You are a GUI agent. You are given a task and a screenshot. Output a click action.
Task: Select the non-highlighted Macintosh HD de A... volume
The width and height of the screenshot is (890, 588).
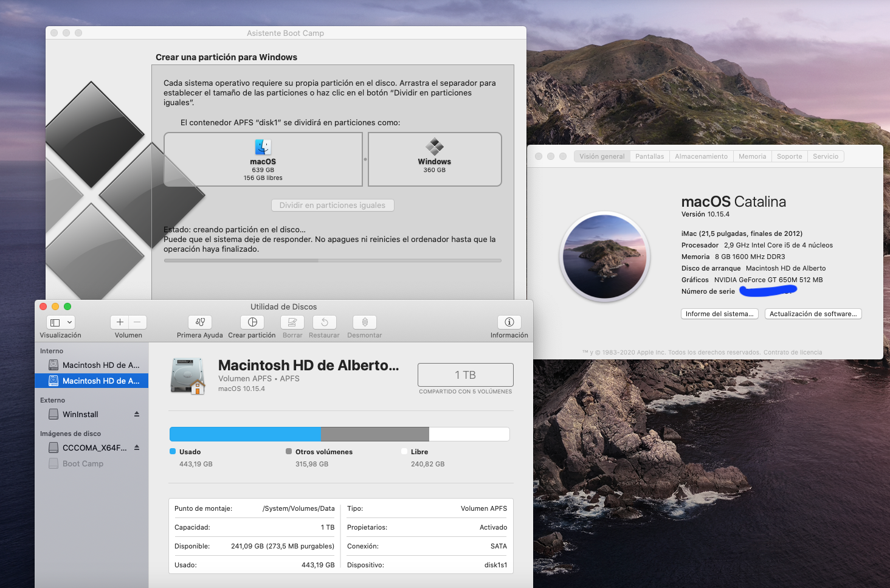[92, 365]
